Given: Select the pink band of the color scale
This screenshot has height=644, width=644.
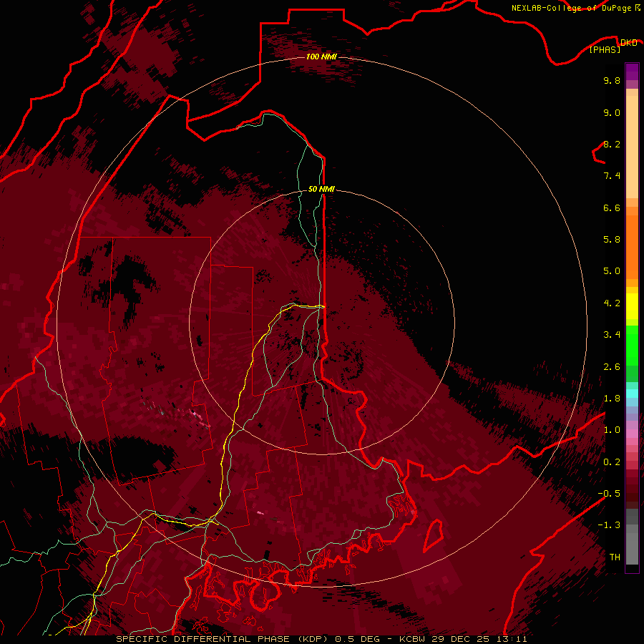Looking at the screenshot, I should [632, 432].
